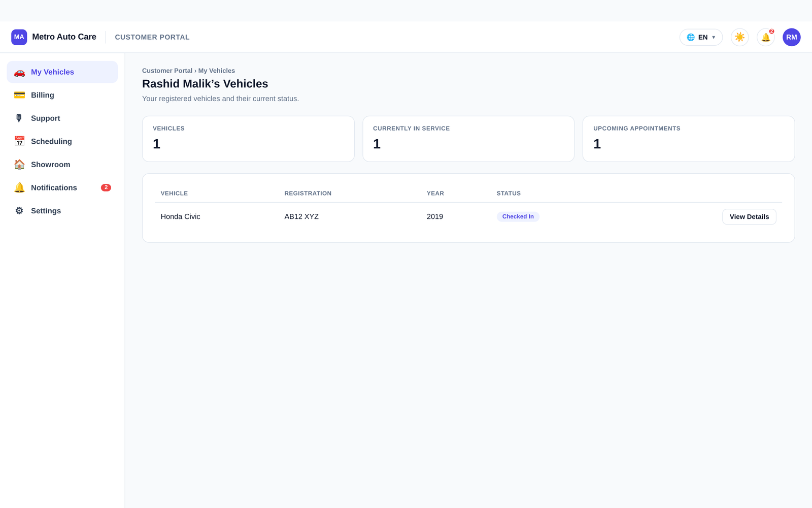Click the Honda Civic vehicle name
The image size is (812, 508).
point(180,216)
